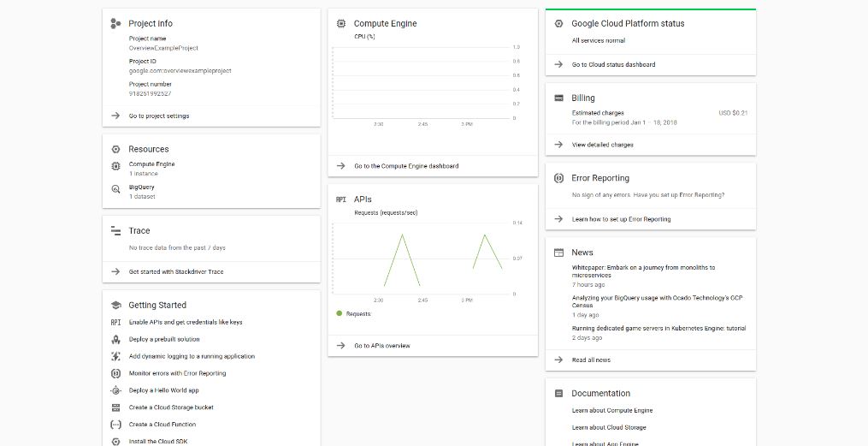The width and height of the screenshot is (868, 446).
Task: Open Learn how to set up Error Reporting
Action: (x=621, y=219)
